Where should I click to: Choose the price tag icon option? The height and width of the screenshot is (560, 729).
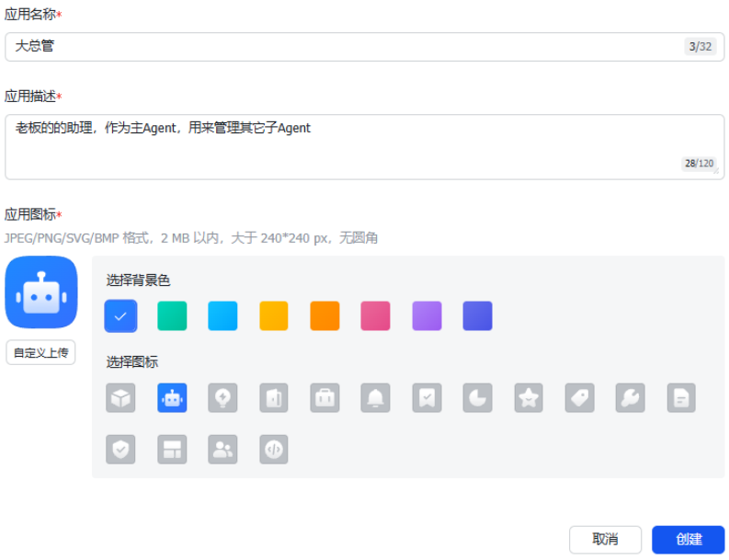coord(579,397)
